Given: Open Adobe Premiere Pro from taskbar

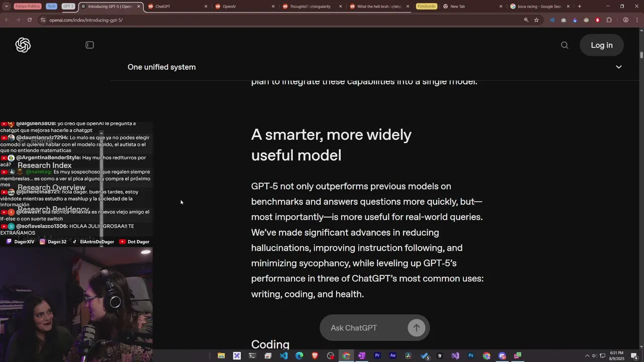Looking at the screenshot, I should coord(377,356).
